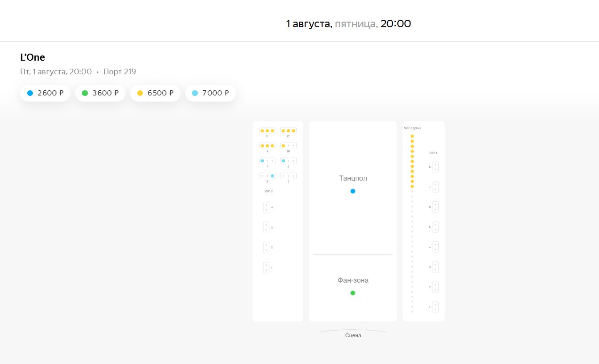Click the date header 1 августа, 20:00

coord(348,24)
